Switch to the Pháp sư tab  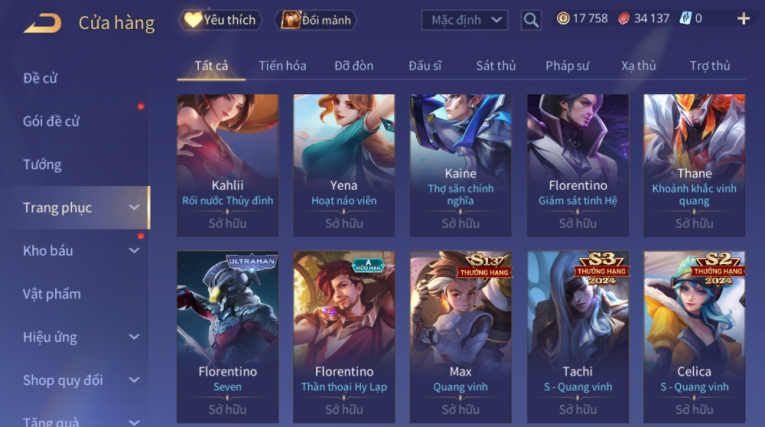(x=567, y=66)
